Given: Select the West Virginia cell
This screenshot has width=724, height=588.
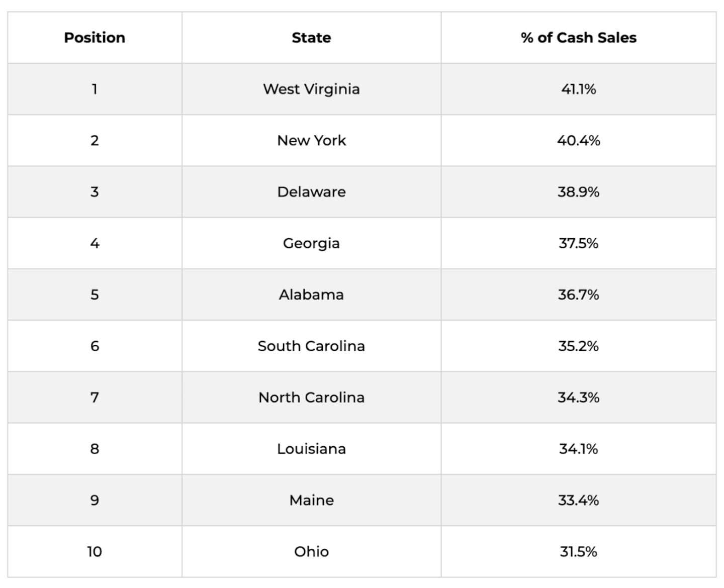Looking at the screenshot, I should point(311,89).
